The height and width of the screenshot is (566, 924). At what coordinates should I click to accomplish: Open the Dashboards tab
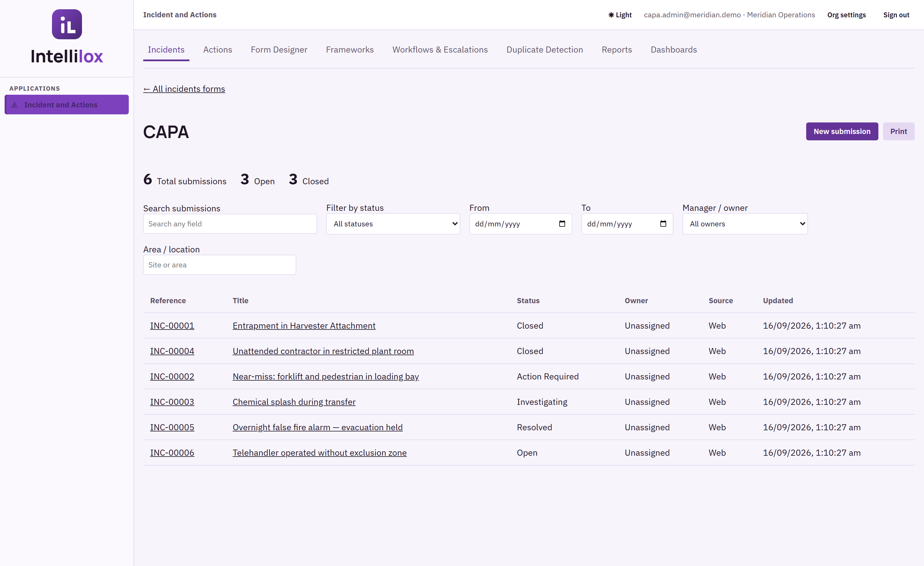(x=673, y=50)
